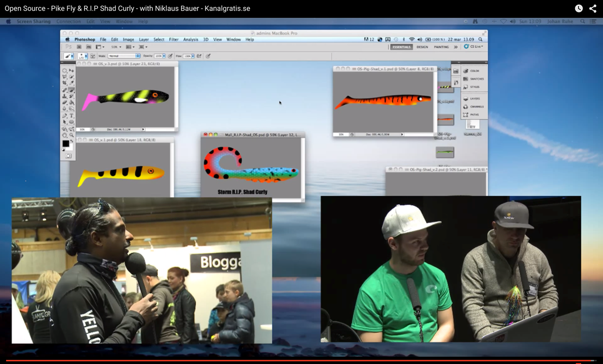Toggle Airbrush mode next to Flow
This screenshot has width=603, height=364.
(x=199, y=56)
